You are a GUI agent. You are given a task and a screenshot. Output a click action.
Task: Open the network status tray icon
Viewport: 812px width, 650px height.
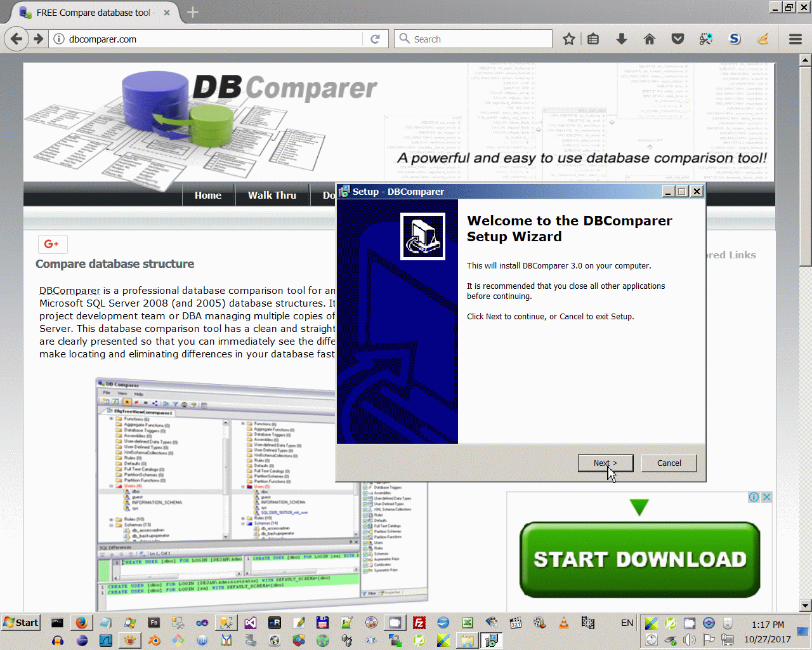point(728,640)
